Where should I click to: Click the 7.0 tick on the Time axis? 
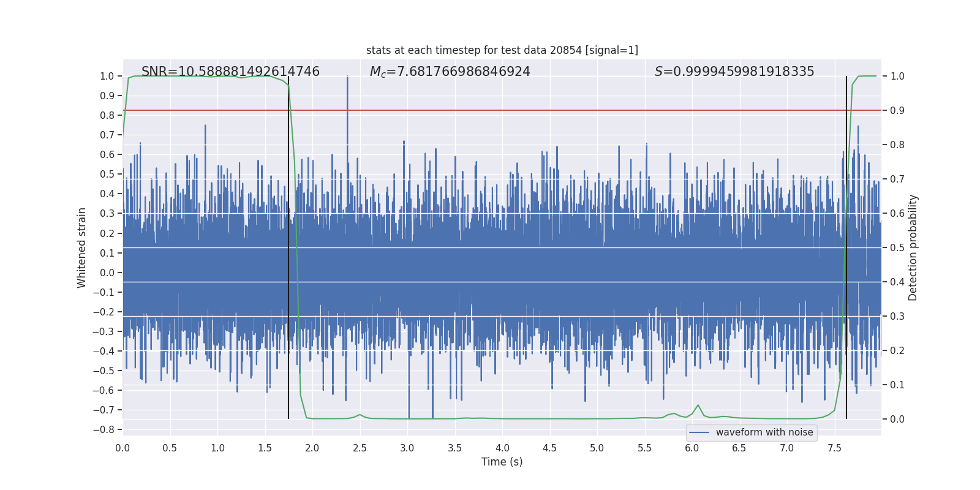(787, 448)
